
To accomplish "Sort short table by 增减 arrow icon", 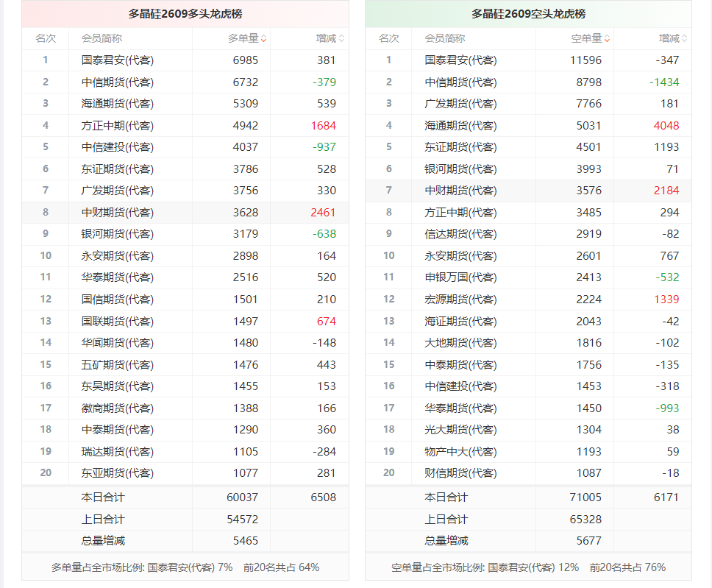I will [x=684, y=38].
